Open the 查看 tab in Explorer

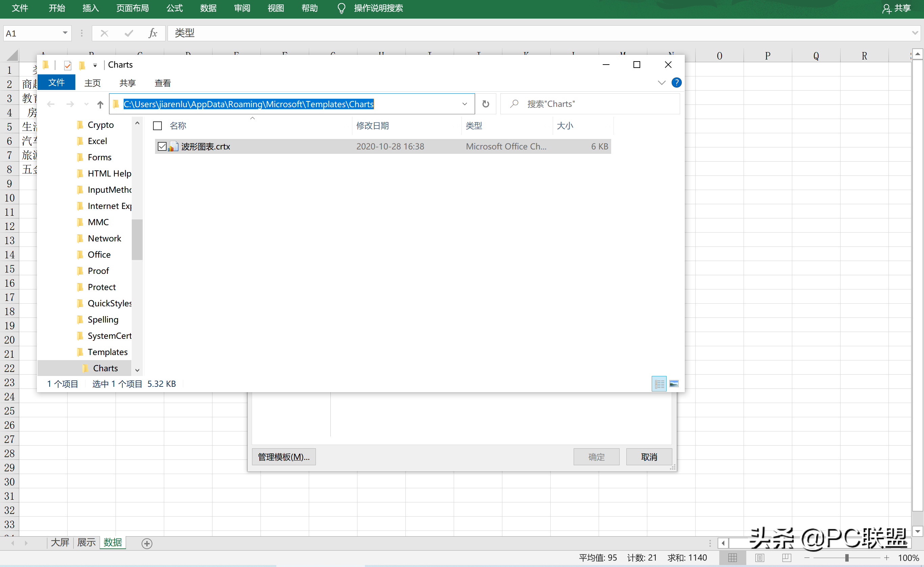point(163,83)
